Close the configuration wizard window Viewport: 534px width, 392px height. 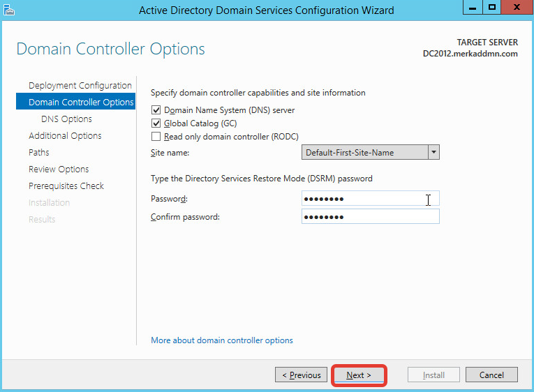click(x=517, y=8)
